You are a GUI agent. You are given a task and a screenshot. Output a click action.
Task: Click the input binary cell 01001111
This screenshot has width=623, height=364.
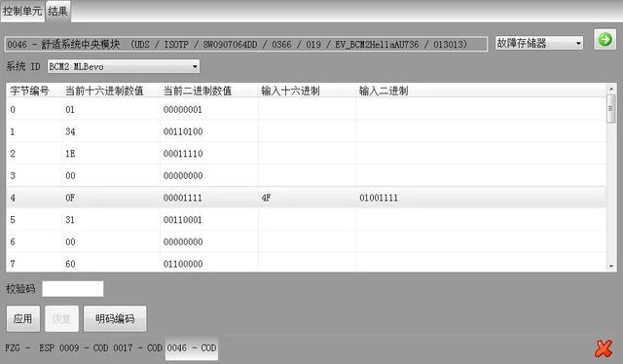point(379,198)
